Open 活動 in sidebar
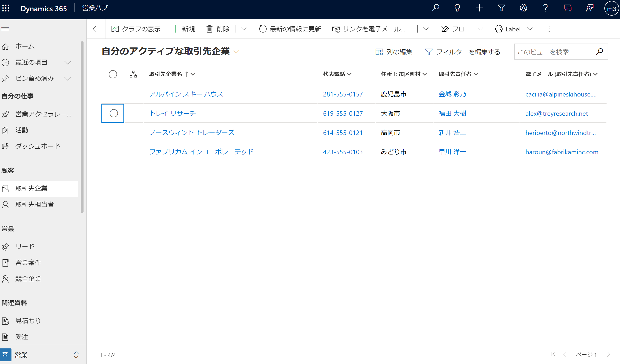 point(39,130)
